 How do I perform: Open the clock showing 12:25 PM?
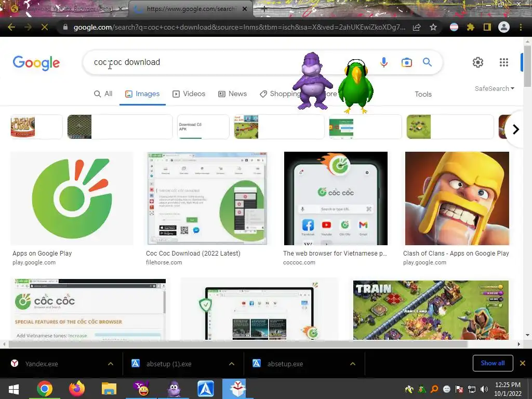(x=508, y=389)
